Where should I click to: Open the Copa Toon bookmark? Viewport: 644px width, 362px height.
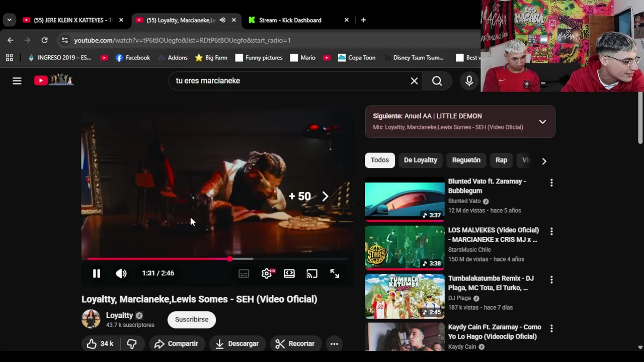coord(357,58)
